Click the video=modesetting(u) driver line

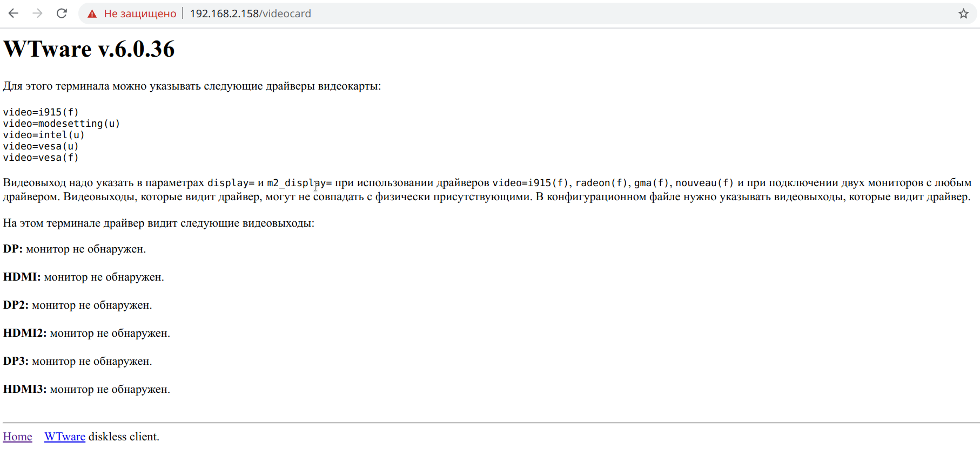point(62,124)
